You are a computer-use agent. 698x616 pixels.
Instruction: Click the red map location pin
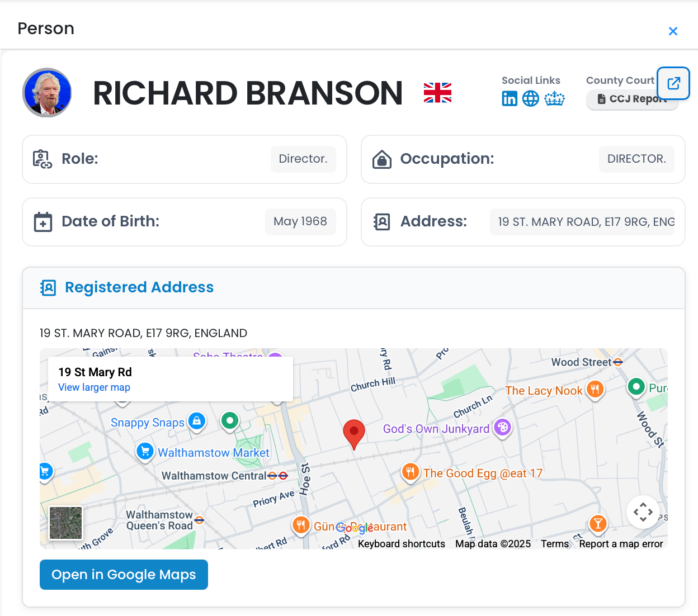(354, 434)
